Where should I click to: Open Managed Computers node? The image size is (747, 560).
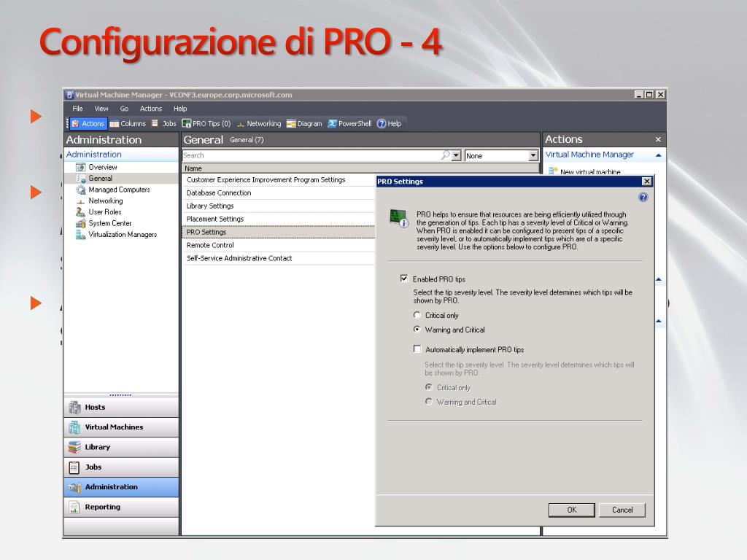113,190
